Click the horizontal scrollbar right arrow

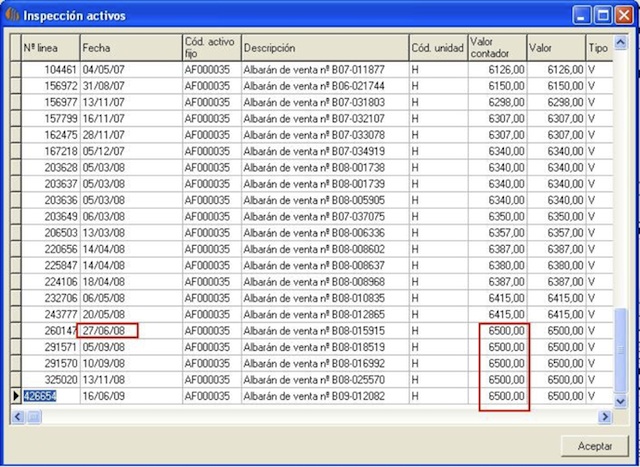click(604, 415)
